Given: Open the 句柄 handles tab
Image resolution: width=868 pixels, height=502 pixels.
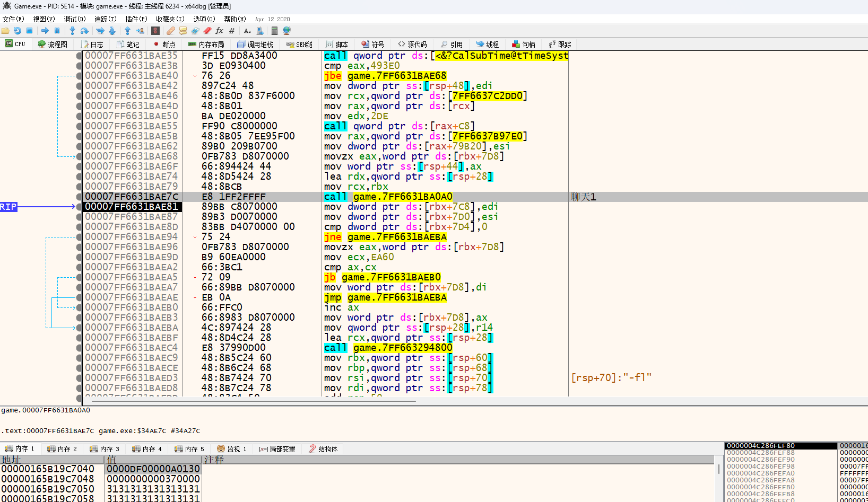Looking at the screenshot, I should 524,45.
